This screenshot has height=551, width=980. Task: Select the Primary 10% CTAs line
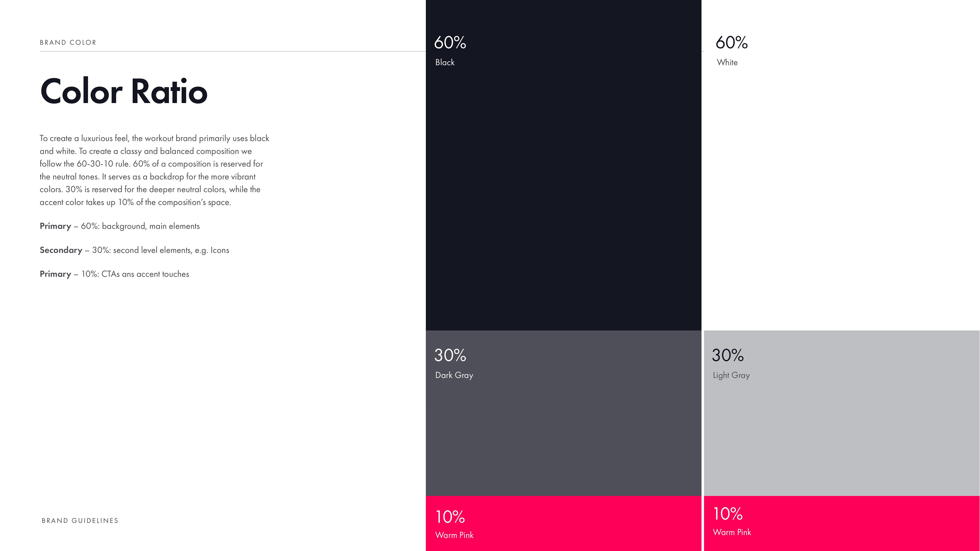point(114,274)
